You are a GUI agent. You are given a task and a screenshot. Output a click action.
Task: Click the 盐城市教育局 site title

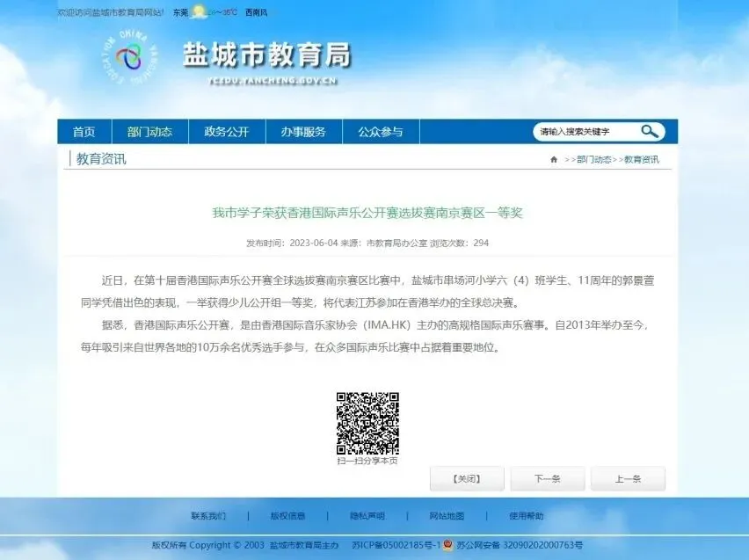click(267, 55)
